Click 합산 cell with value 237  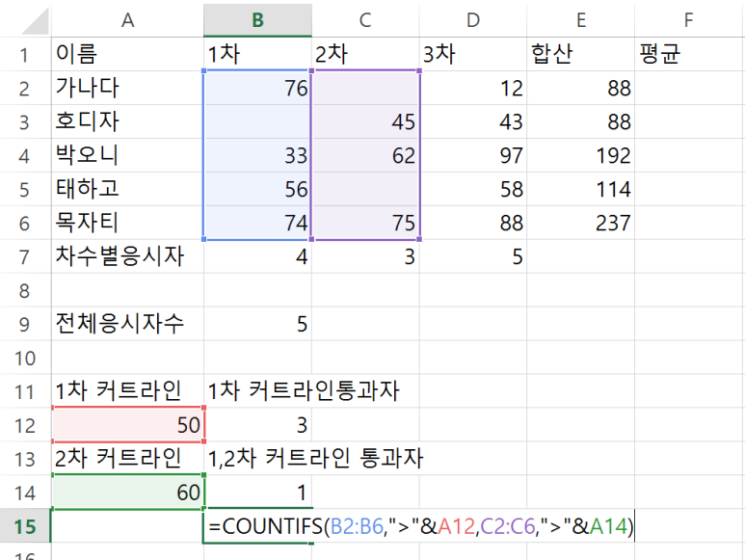[580, 224]
